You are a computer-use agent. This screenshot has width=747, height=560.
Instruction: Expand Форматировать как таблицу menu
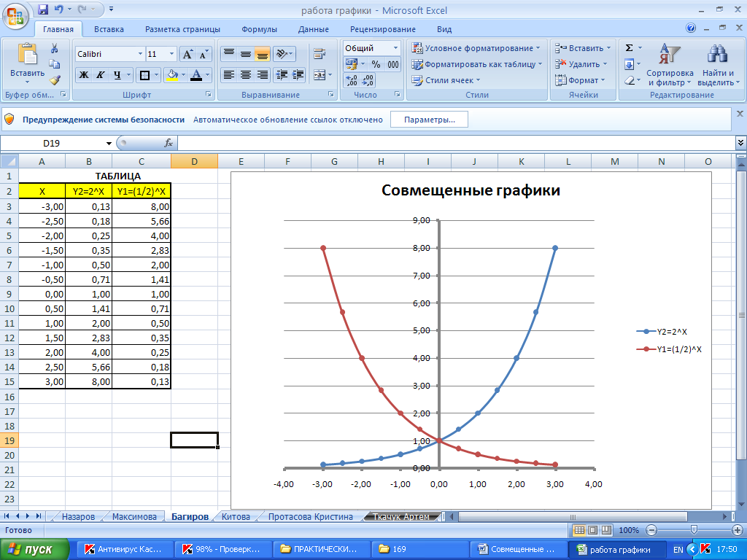coord(477,64)
